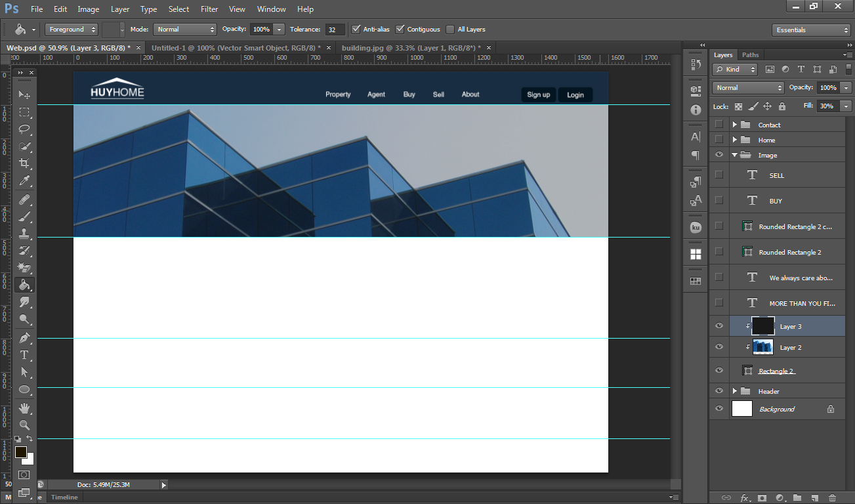
Task: Open the blend Mode dropdown in options bar
Action: click(185, 30)
